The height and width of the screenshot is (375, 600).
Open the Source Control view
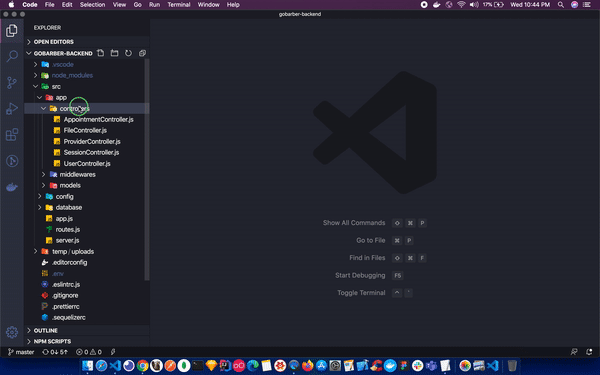point(12,83)
